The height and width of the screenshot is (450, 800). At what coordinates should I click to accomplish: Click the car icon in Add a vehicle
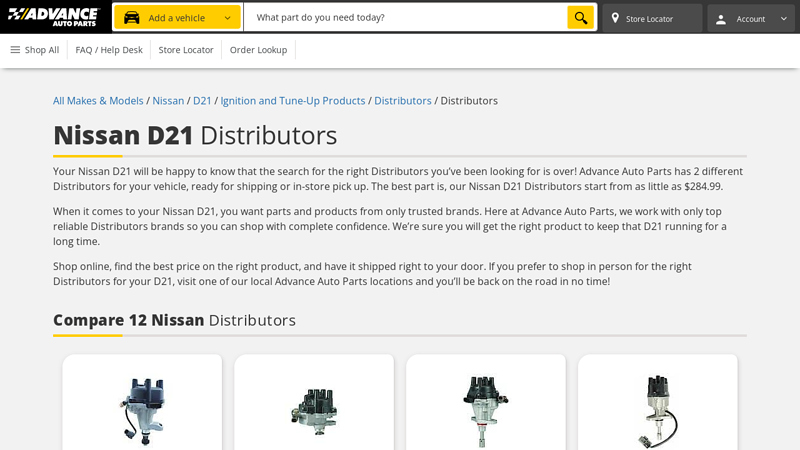pos(132,18)
